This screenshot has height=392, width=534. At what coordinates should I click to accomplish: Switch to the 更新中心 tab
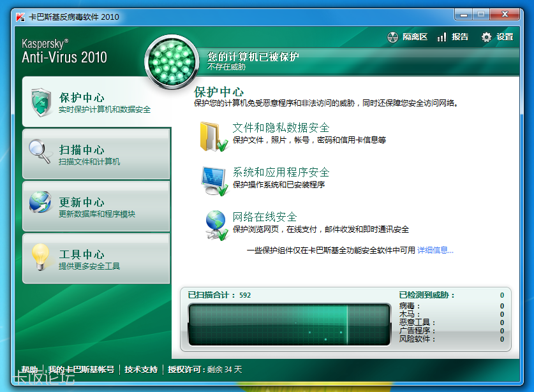[x=96, y=207]
